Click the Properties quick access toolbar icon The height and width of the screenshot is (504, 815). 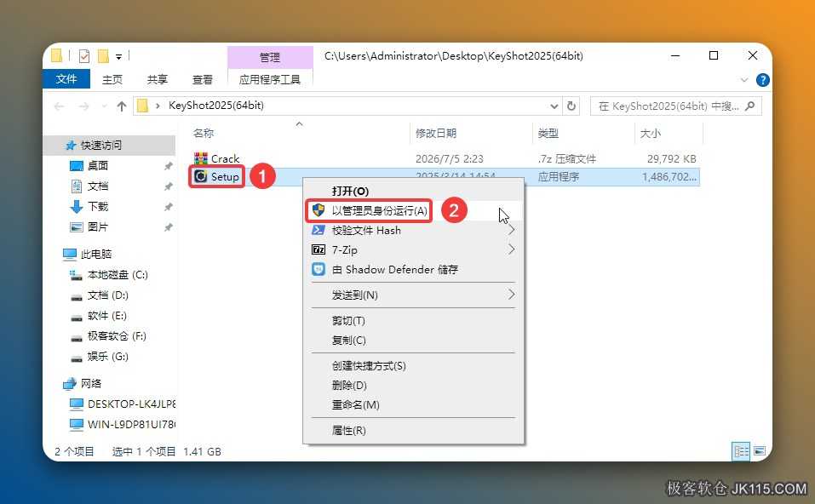(84, 55)
